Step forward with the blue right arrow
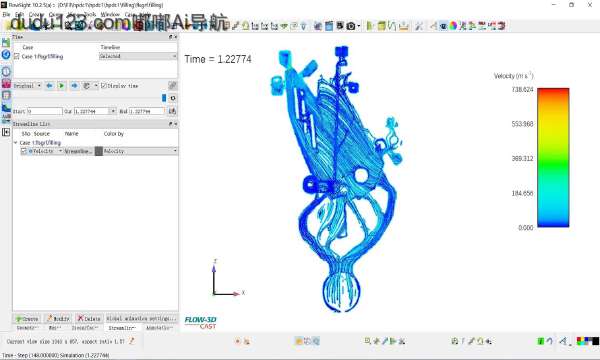The width and height of the screenshot is (600, 360). (74, 86)
